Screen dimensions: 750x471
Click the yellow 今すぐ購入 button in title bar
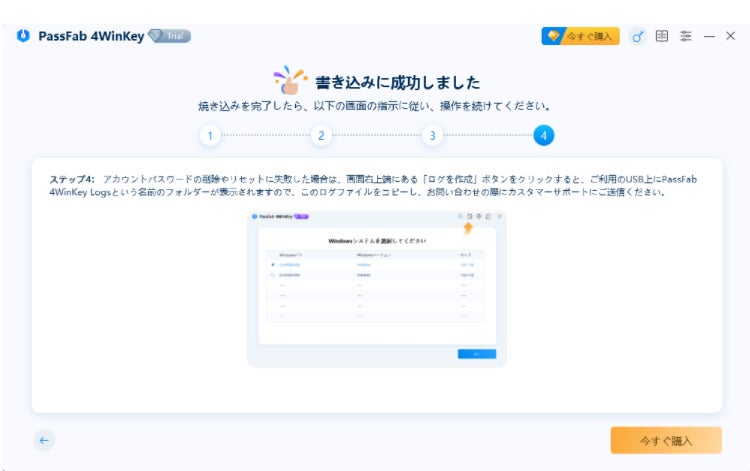pos(580,36)
